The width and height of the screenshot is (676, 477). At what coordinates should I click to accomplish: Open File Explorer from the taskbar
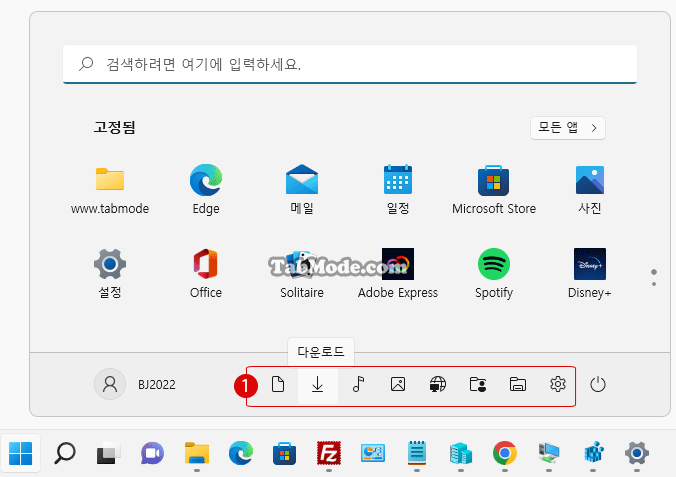(197, 453)
